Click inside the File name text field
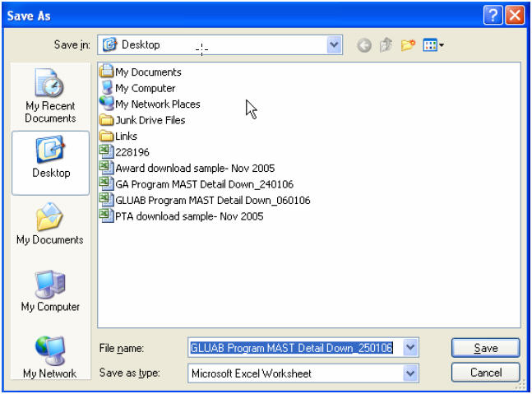532x394 pixels. click(292, 348)
